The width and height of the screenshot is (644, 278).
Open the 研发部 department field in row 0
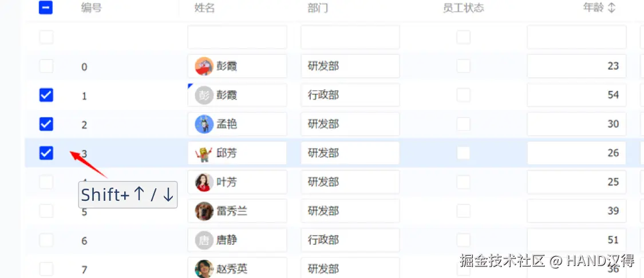pos(350,66)
